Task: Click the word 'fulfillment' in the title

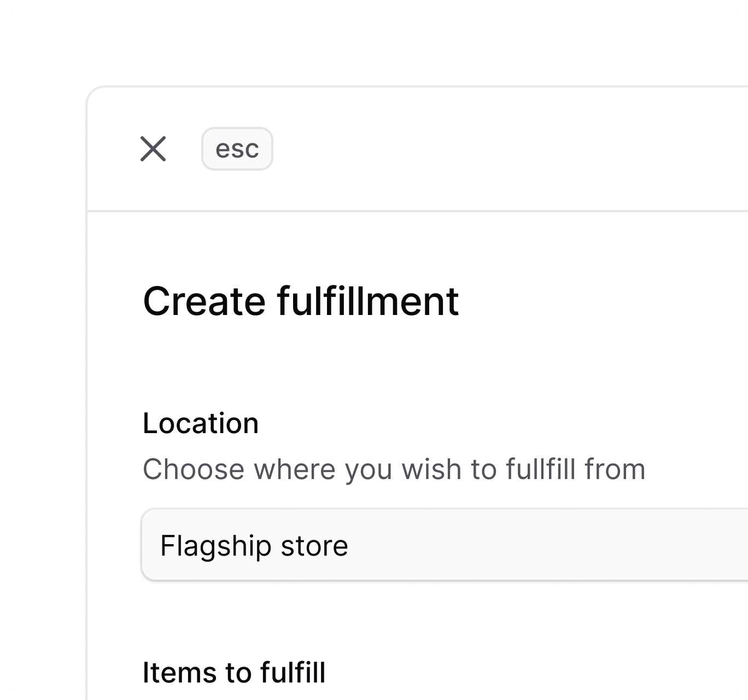Action: (x=368, y=301)
